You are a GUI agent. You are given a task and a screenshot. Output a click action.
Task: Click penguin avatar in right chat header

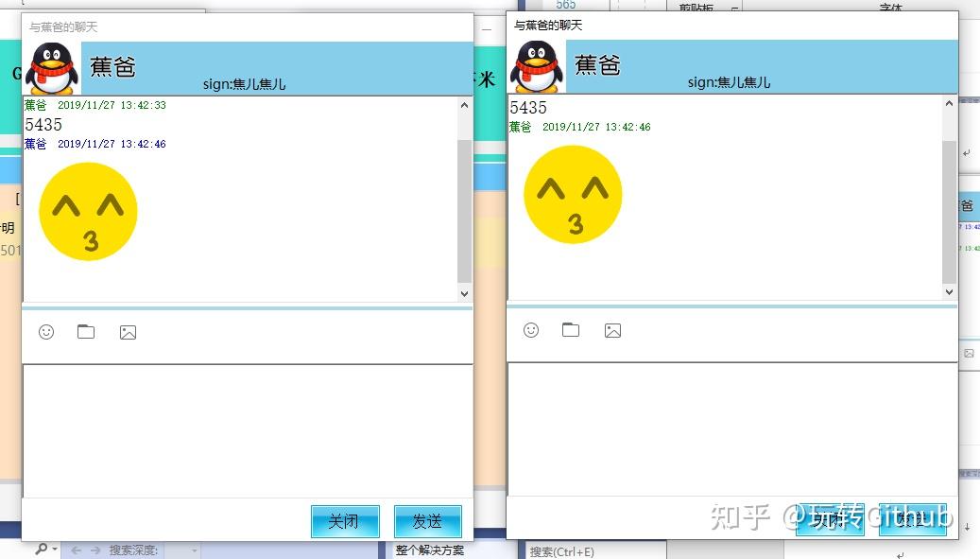point(537,66)
